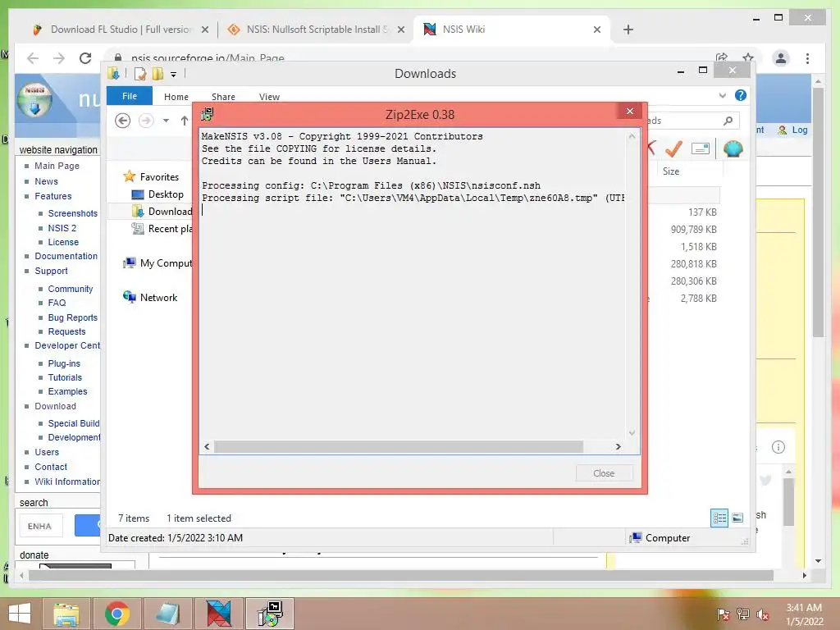Open new Chrome tab with plus
Screen dimensions: 840x630
pos(628,30)
